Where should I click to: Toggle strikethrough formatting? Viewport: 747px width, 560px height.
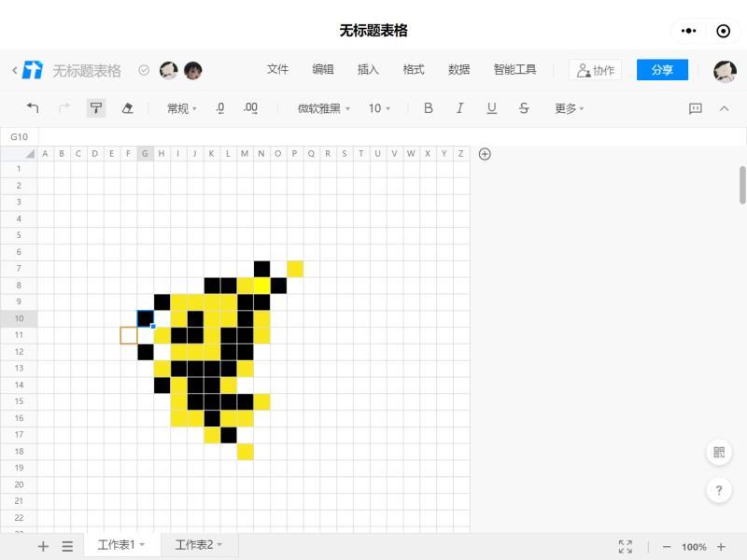(524, 108)
